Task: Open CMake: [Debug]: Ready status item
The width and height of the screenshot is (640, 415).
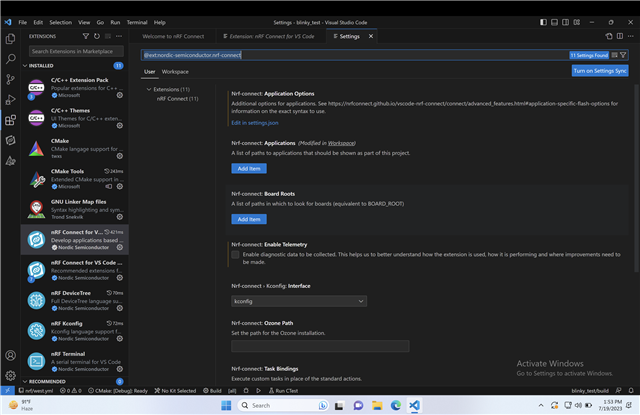Action: point(118,391)
